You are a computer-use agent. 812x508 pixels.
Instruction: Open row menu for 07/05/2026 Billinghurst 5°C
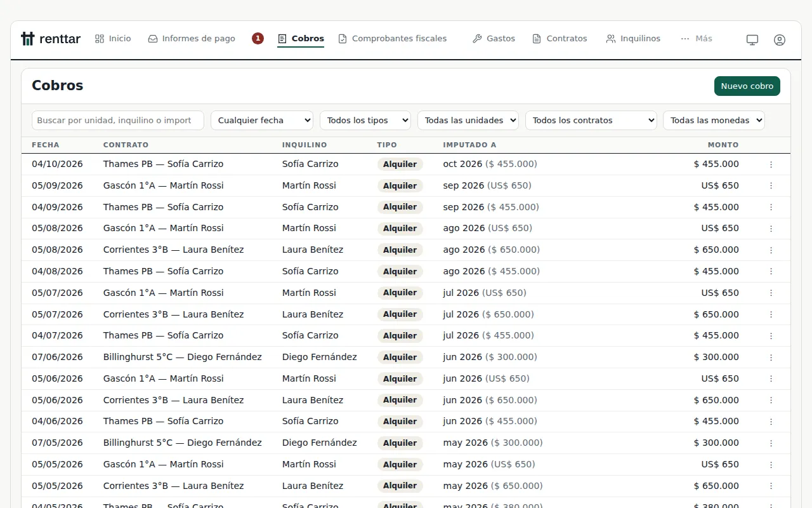[x=771, y=443]
